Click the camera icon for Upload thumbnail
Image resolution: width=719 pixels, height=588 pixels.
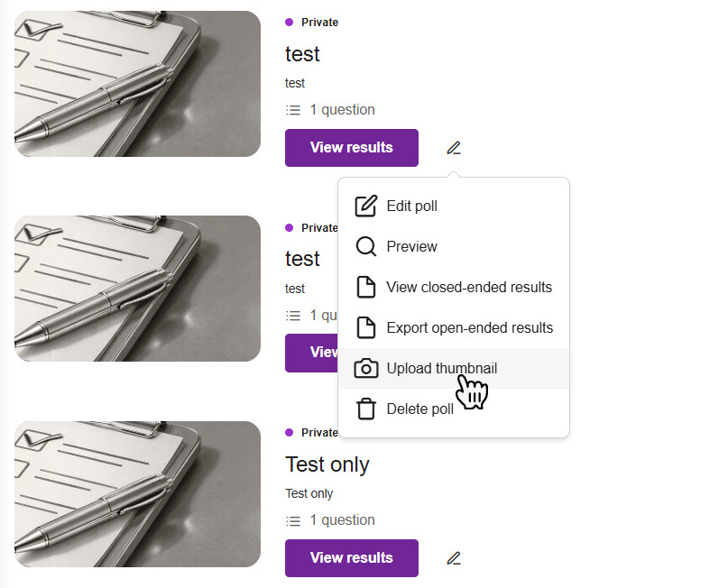366,369
